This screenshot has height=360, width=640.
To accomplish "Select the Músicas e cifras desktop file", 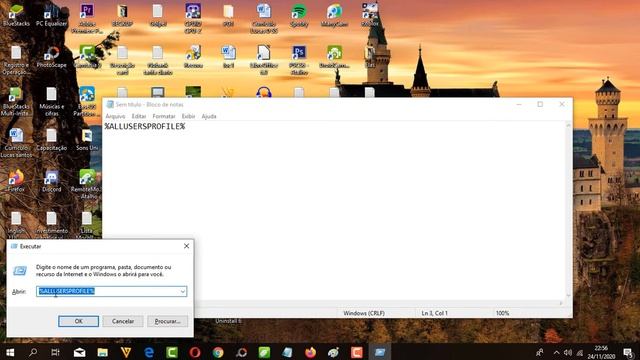I will tap(51, 101).
